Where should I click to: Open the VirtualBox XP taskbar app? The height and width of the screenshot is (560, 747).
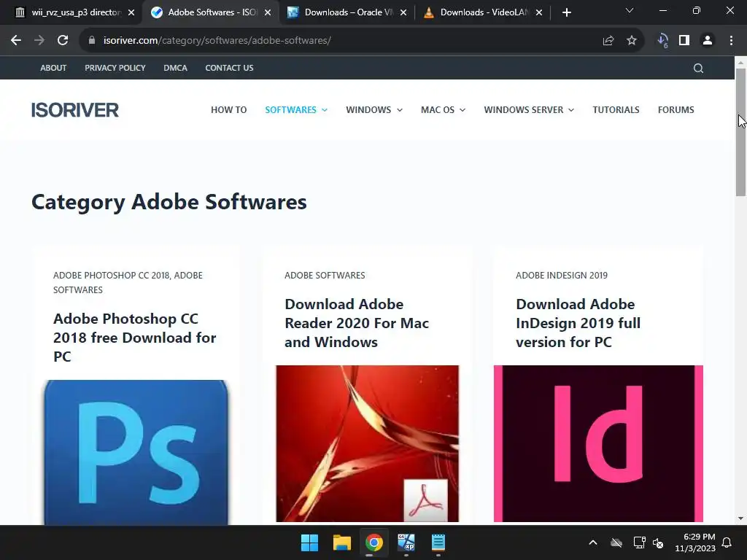[406, 542]
